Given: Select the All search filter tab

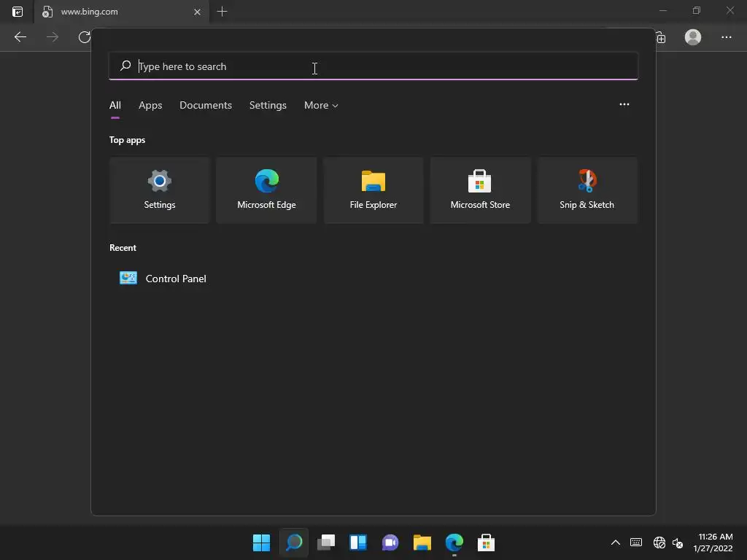Looking at the screenshot, I should (115, 105).
